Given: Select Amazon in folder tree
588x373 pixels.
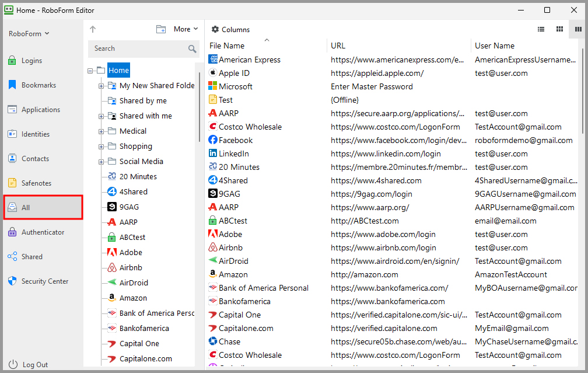Looking at the screenshot, I should tap(133, 298).
